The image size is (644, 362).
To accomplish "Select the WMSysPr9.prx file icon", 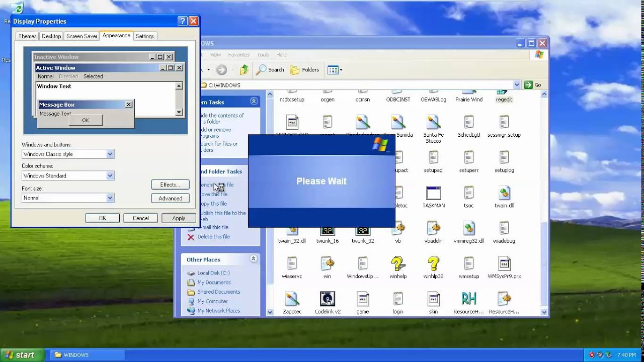I will click(504, 263).
